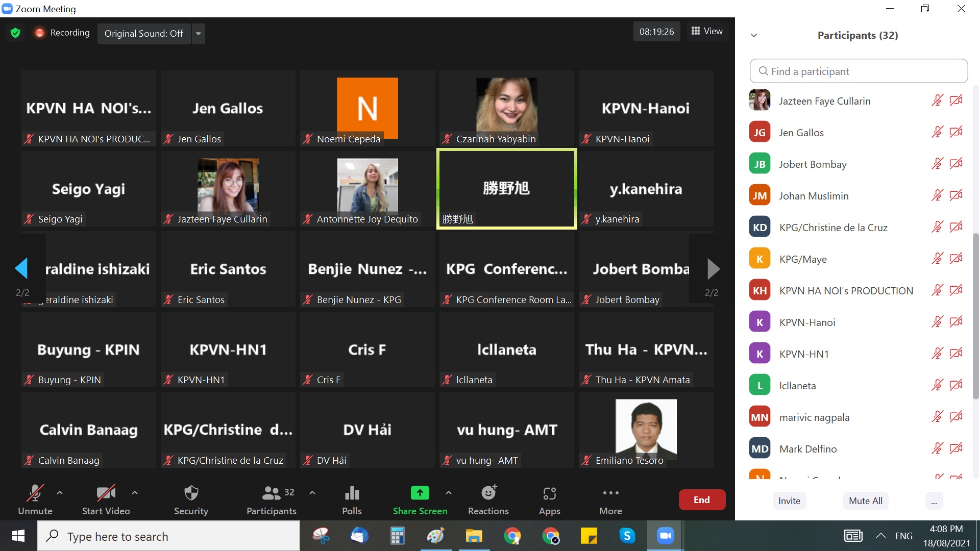The height and width of the screenshot is (551, 980).
Task: Toggle microphone for Jobert Bombay in list
Action: pyautogui.click(x=937, y=164)
